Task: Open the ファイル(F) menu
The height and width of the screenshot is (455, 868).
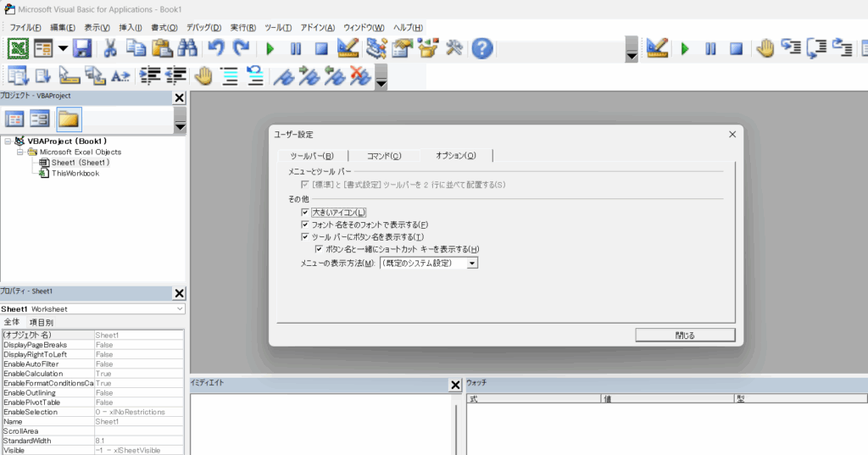Action: [25, 28]
